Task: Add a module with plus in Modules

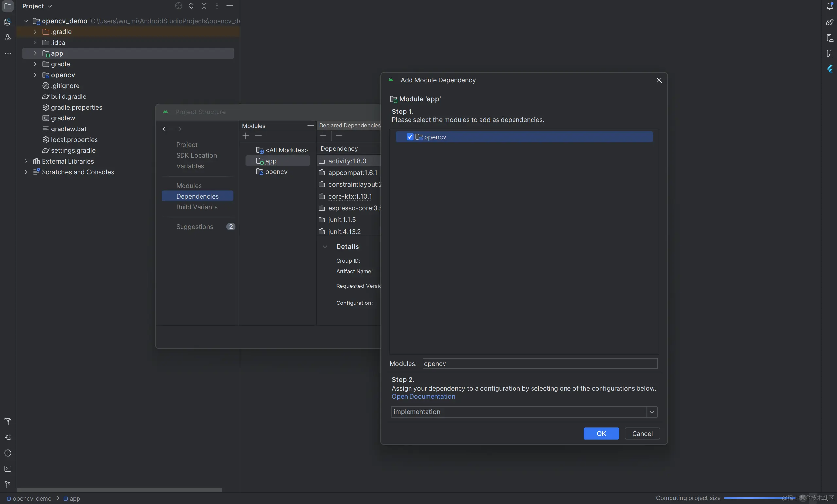Action: [246, 136]
